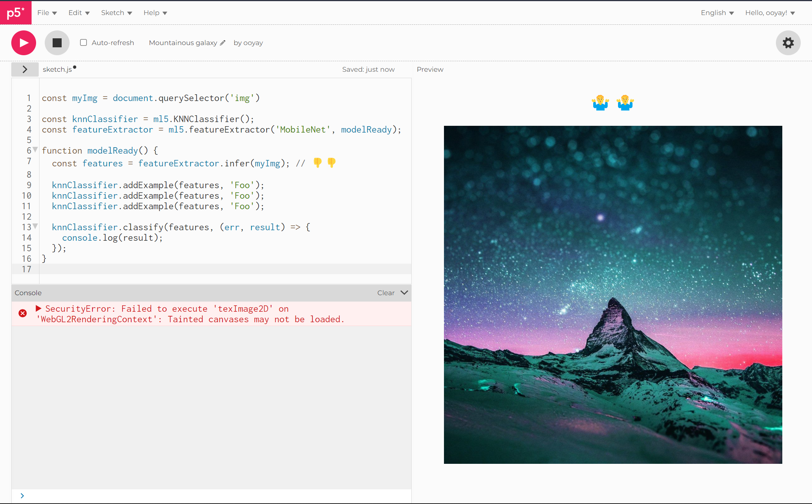Screen dimensions: 812x504
Task: Collapse the console with the chevron
Action: pos(404,293)
